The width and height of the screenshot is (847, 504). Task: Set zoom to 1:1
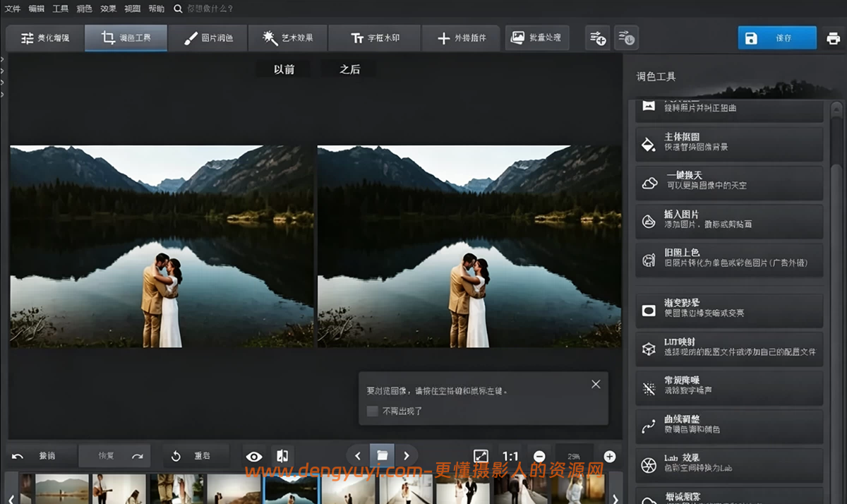[510, 457]
